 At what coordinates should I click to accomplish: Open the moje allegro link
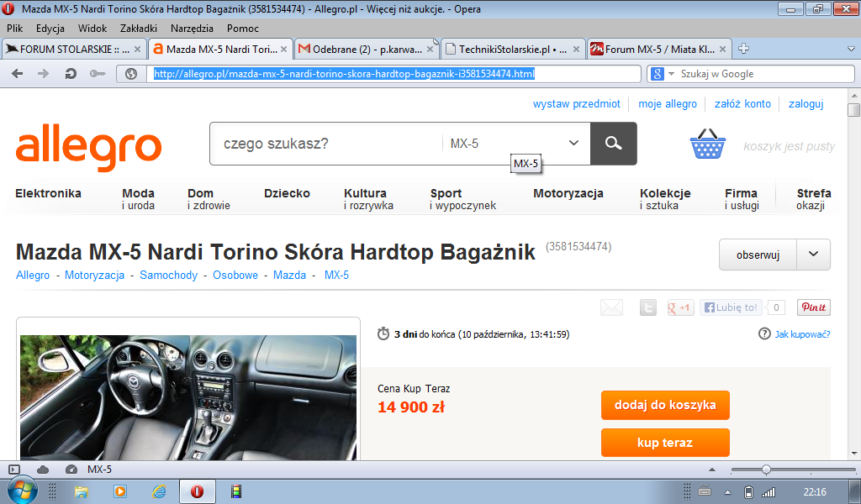click(x=667, y=103)
